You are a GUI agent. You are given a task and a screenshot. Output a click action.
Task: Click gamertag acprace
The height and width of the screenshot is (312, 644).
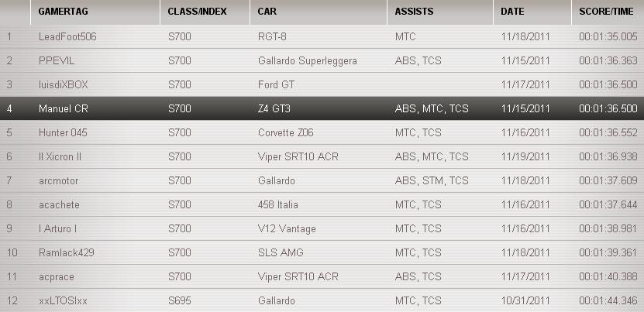tap(56, 276)
